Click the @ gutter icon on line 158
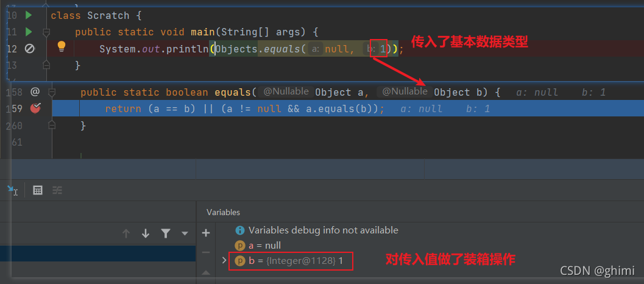644x284 pixels. coord(35,92)
